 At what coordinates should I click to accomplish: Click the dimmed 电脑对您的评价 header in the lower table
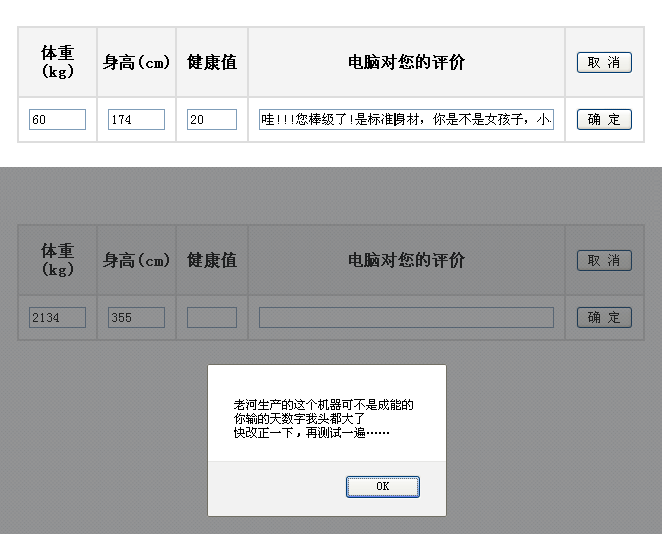click(x=406, y=260)
